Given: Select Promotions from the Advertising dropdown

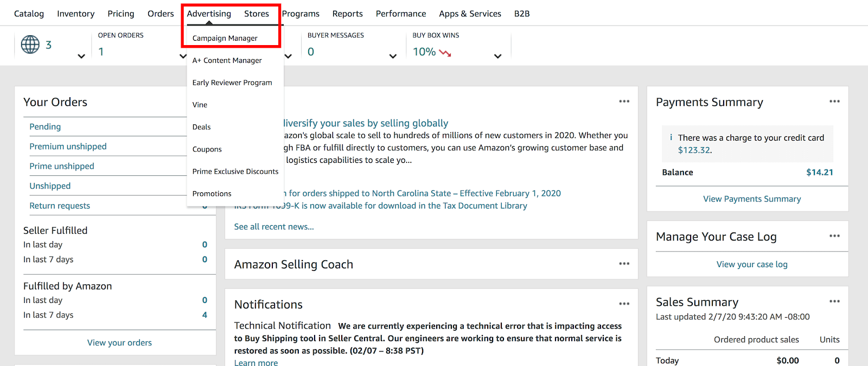Looking at the screenshot, I should click(212, 194).
